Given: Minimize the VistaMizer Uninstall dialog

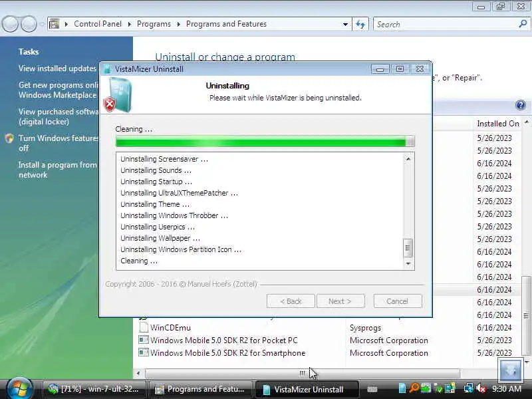Looking at the screenshot, I should [380, 69].
